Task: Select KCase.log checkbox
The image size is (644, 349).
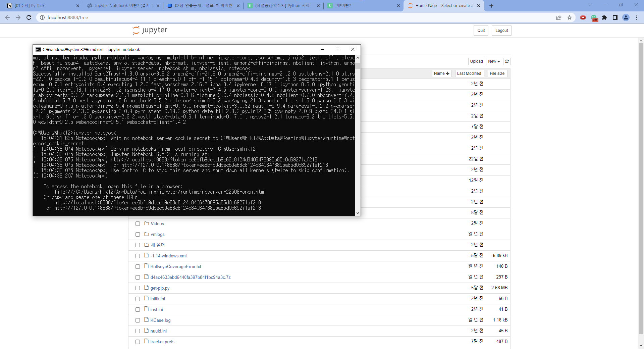Action: [138, 320]
